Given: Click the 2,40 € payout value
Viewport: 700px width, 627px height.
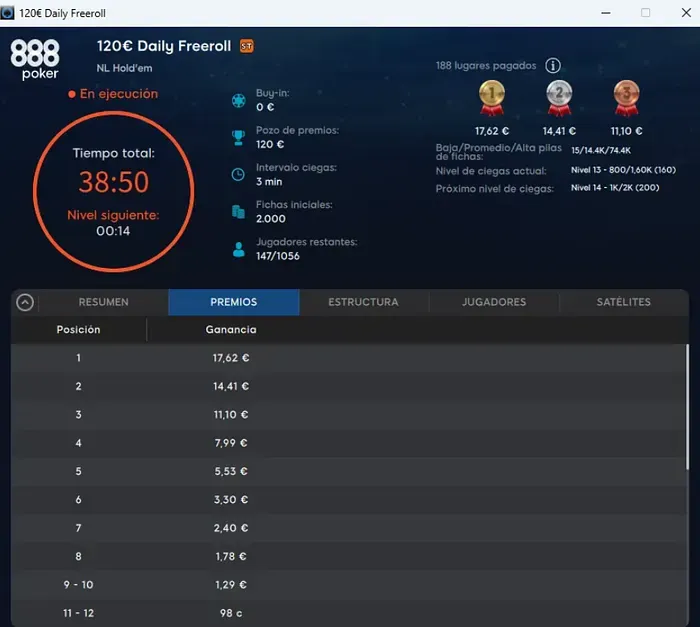Looking at the screenshot, I should coord(231,528).
